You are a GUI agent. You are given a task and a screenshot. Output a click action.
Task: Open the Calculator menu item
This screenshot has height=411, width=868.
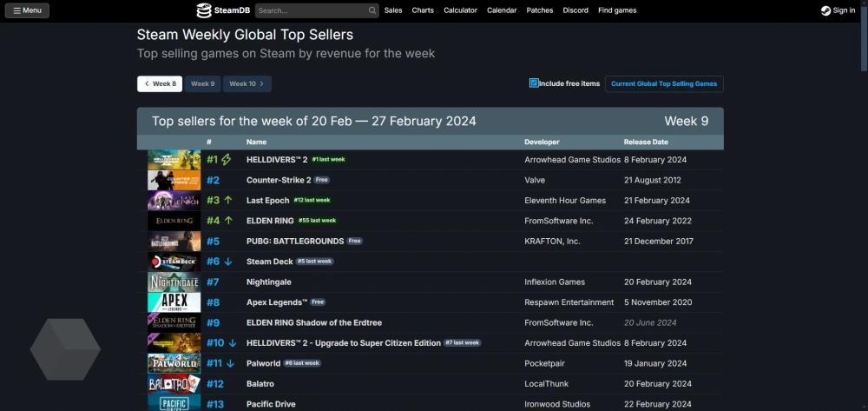click(460, 10)
